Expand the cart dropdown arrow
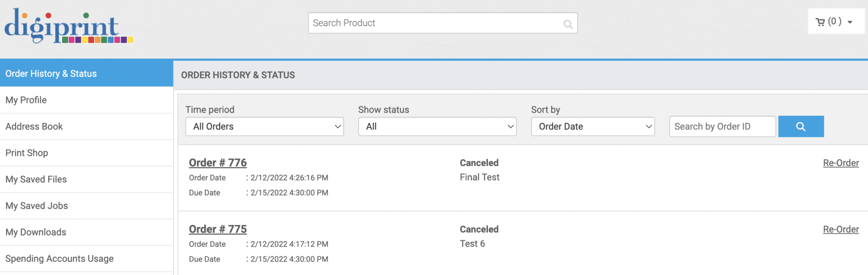868x275 pixels. pyautogui.click(x=850, y=22)
